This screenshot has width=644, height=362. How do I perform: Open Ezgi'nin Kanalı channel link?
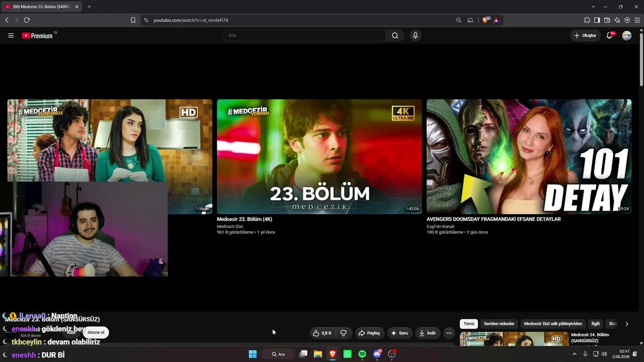(440, 226)
